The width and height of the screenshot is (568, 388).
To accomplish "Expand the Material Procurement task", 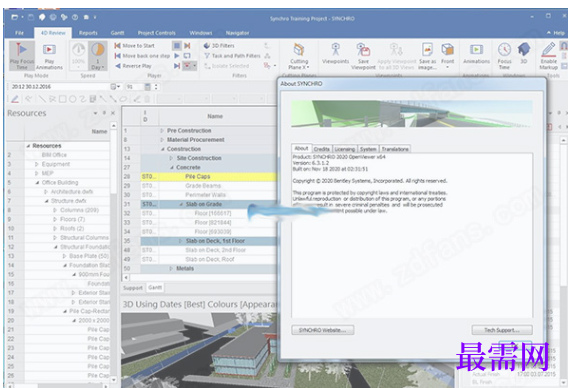I will coord(162,140).
